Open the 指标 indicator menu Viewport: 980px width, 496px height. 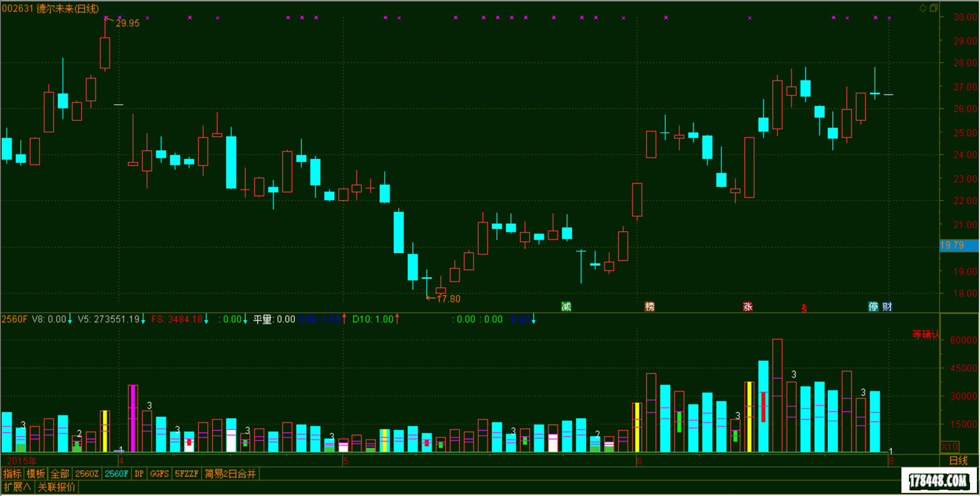[12, 474]
